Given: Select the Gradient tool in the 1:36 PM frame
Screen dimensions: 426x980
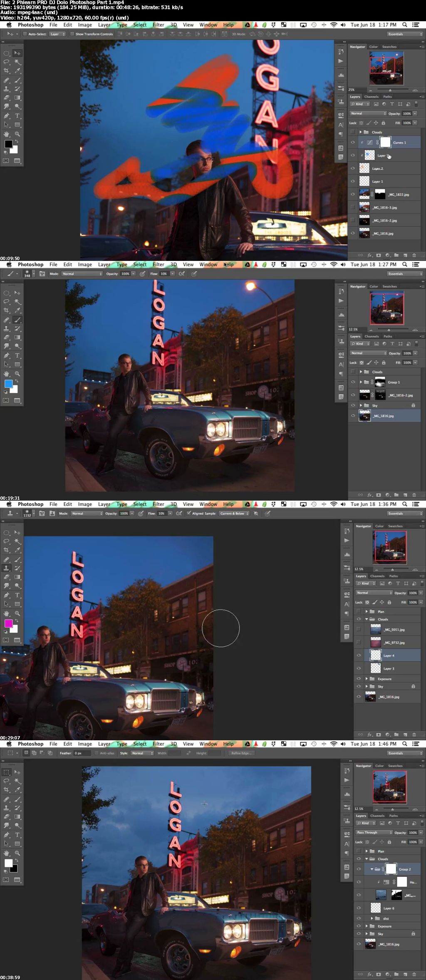Looking at the screenshot, I should pyautogui.click(x=17, y=577).
